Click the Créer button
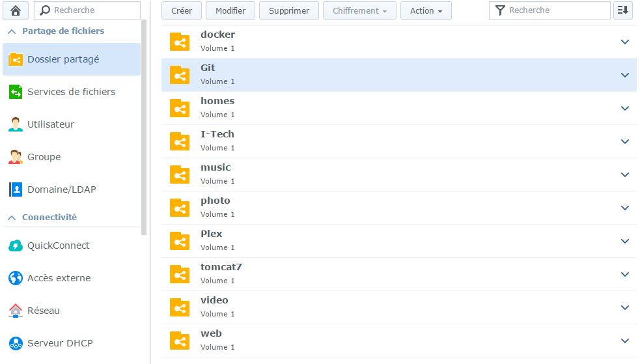The image size is (640, 364). click(182, 10)
